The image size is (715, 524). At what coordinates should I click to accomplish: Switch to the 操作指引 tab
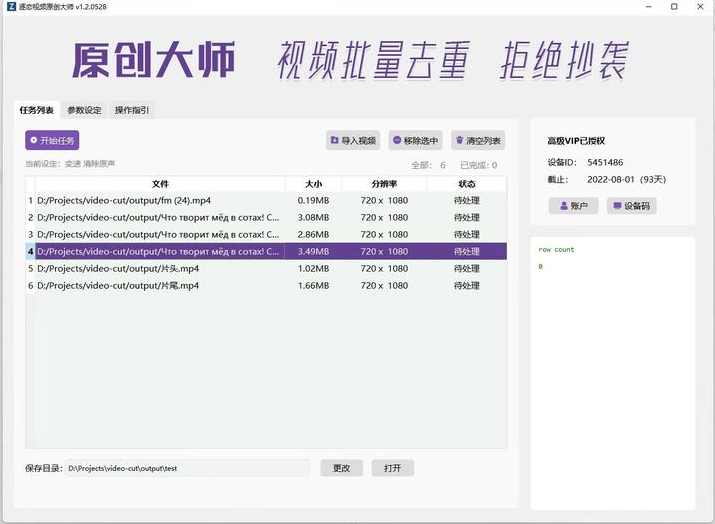pyautogui.click(x=132, y=110)
